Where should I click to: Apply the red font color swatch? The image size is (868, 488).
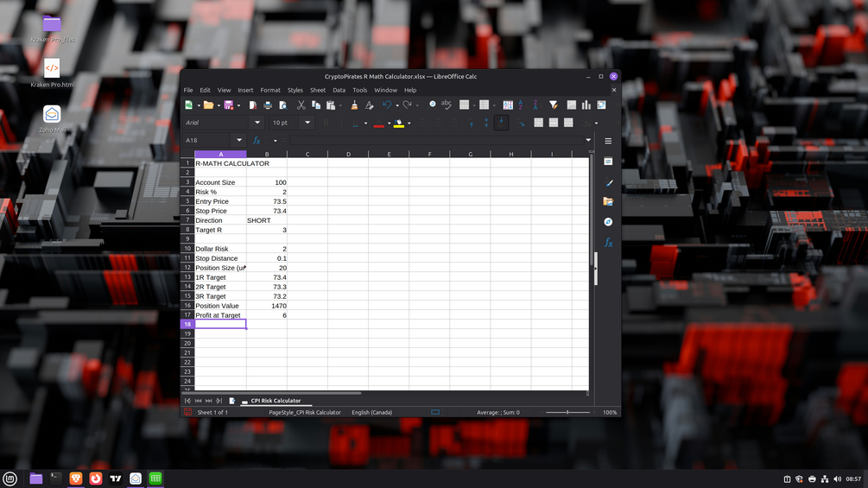pyautogui.click(x=378, y=123)
